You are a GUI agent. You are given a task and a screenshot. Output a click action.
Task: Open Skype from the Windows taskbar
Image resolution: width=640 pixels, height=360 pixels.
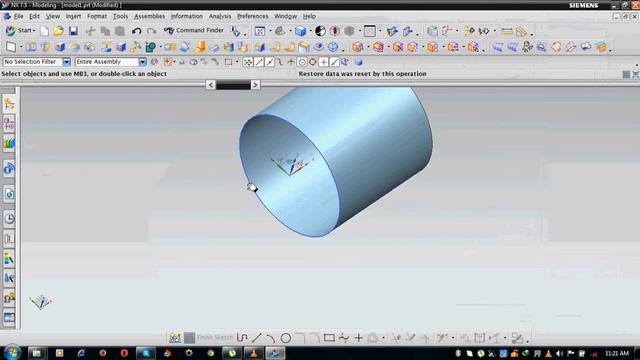pos(146,353)
